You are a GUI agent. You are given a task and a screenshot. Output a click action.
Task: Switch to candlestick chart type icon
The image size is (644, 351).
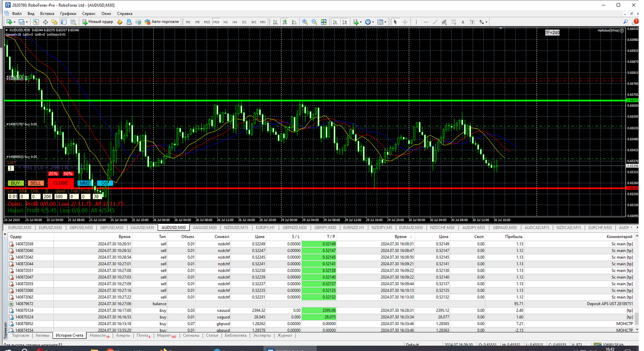tap(285, 22)
